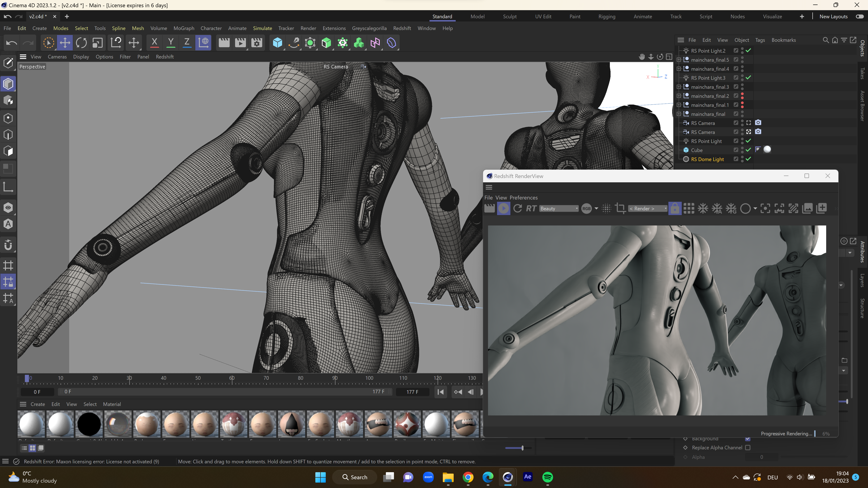Expand the mainchara_final.4 object

pos(679,69)
